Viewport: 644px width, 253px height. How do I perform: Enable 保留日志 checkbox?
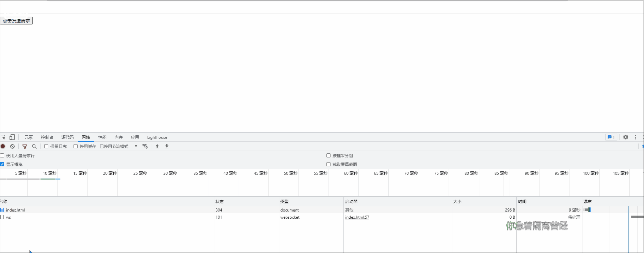46,146
